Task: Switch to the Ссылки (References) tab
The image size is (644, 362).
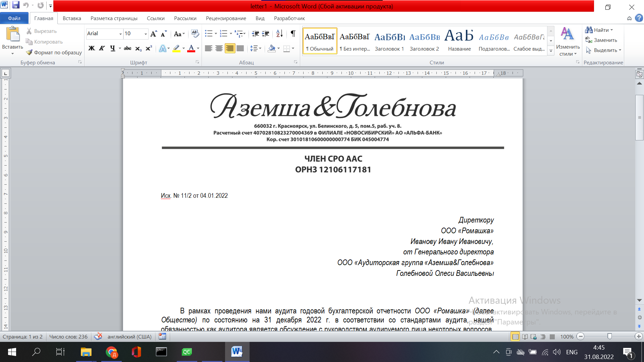Action: click(156, 18)
